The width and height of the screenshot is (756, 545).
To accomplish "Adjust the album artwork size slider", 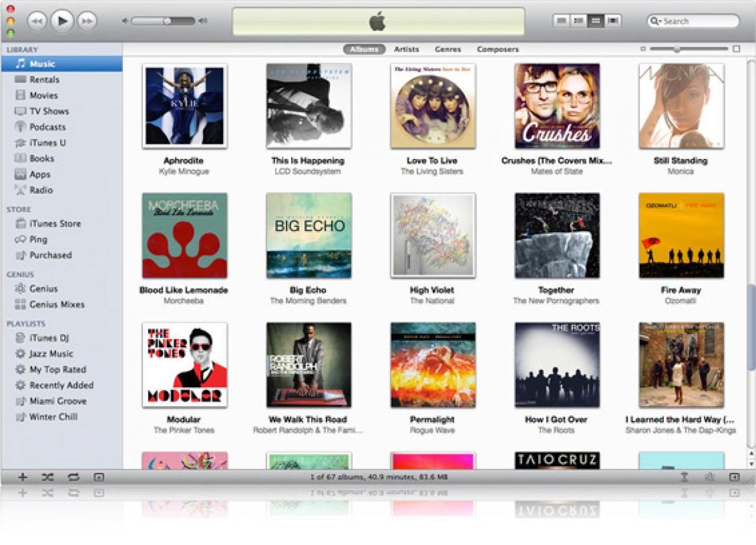I will [x=689, y=49].
